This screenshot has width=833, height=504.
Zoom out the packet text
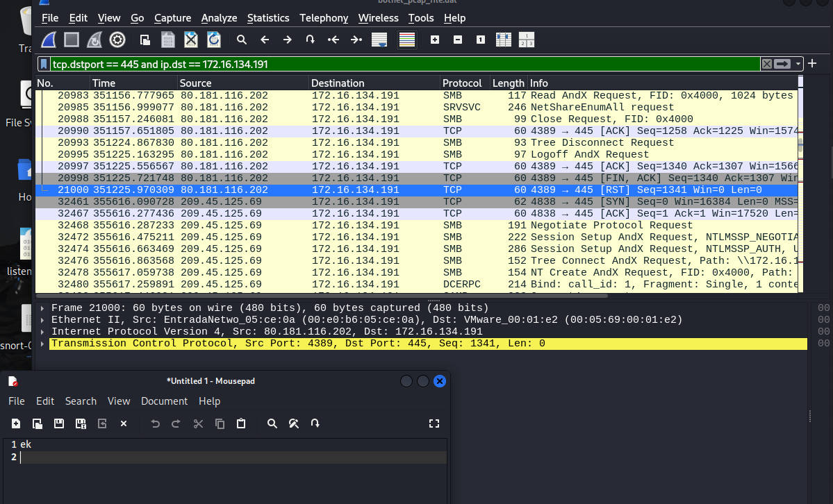click(458, 40)
